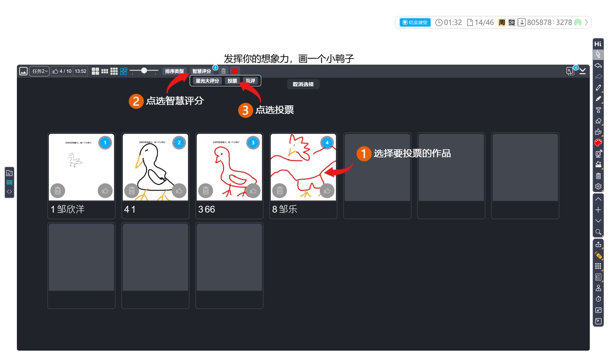The height and width of the screenshot is (364, 612).
Task: Select the pen tool in right toolbar
Action: 598,88
